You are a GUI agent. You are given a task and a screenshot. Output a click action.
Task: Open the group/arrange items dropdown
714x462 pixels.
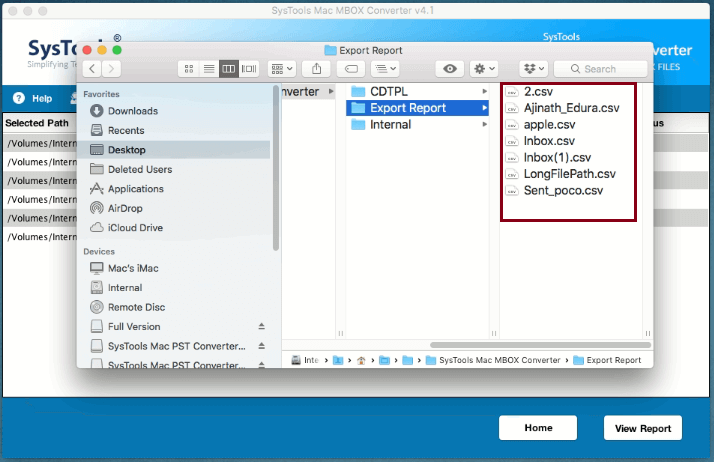point(282,69)
